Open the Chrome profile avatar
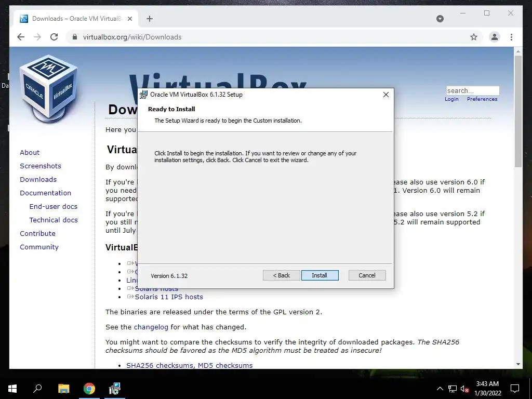The height and width of the screenshot is (399, 532). [x=495, y=37]
